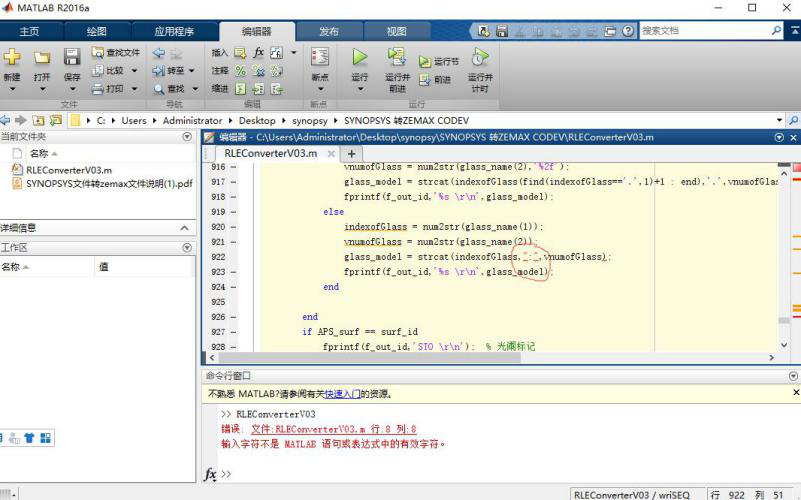The image size is (801, 500).
Task: Click the Open (打开) folder icon
Action: (42, 57)
